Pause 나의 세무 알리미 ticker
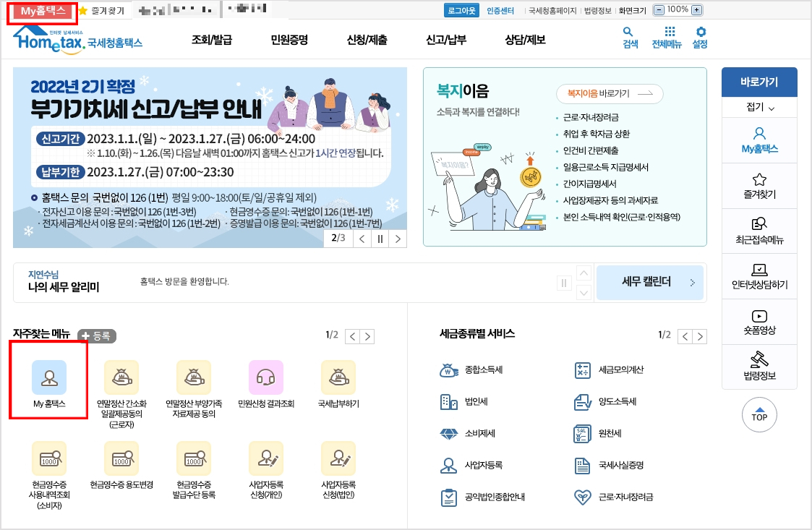812x530 pixels. (x=564, y=283)
